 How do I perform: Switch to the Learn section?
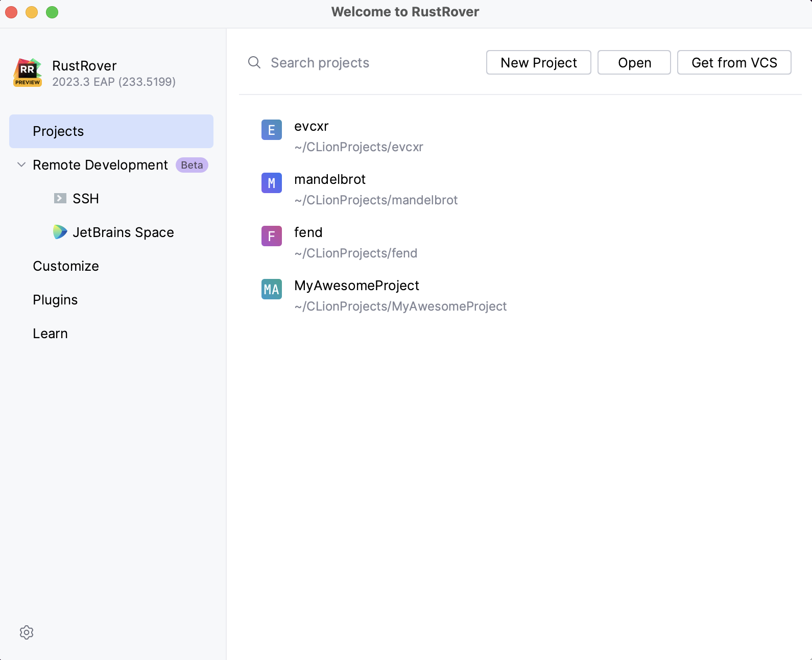pyautogui.click(x=50, y=334)
